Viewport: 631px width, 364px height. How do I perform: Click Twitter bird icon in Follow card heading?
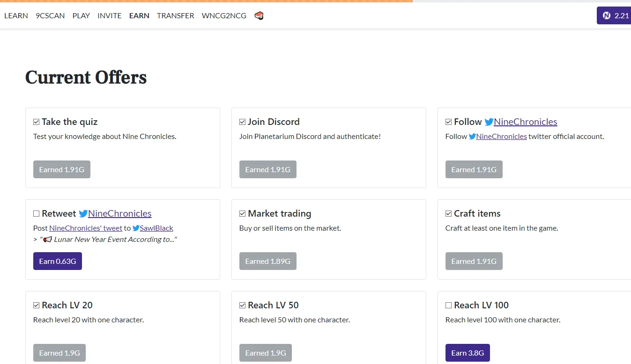(x=489, y=122)
